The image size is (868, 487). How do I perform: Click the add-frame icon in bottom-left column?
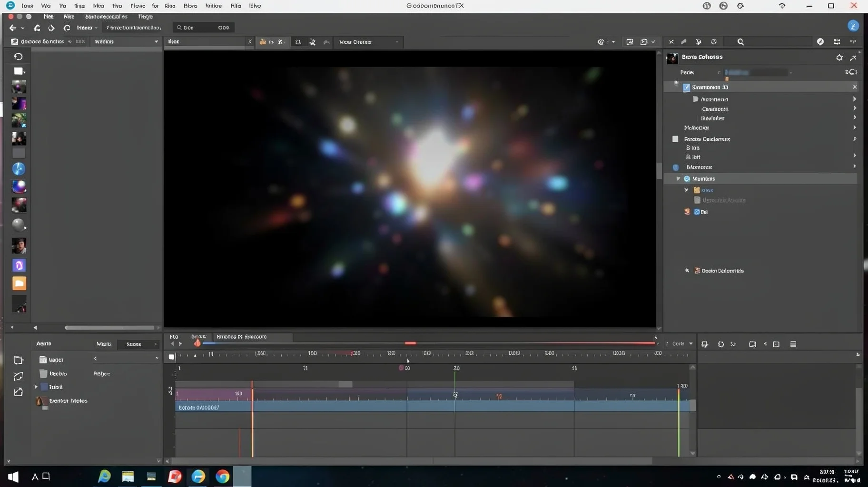(18, 360)
